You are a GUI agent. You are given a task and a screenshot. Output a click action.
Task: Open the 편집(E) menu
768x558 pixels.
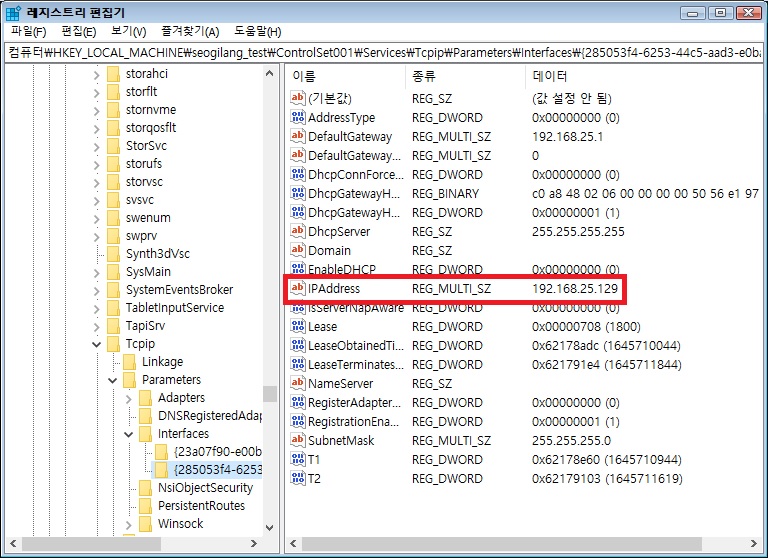[78, 32]
